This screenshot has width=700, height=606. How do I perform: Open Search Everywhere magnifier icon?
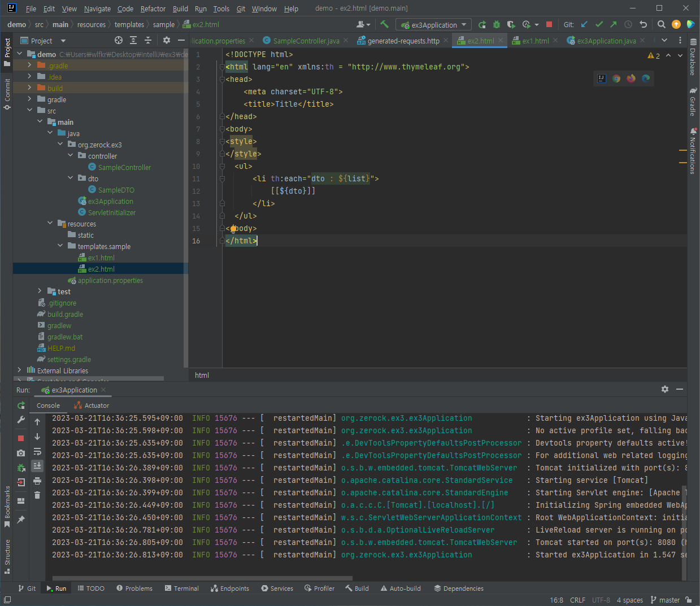click(662, 24)
